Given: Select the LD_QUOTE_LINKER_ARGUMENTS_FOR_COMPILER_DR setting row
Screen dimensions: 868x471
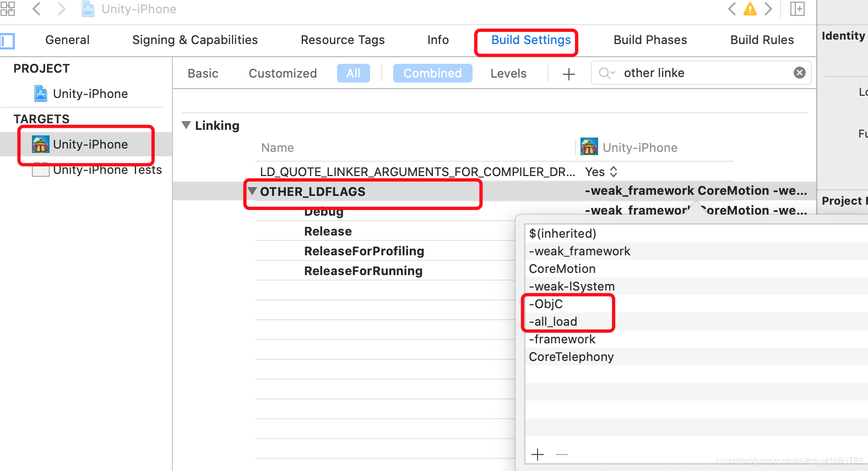Looking at the screenshot, I should click(x=417, y=172).
